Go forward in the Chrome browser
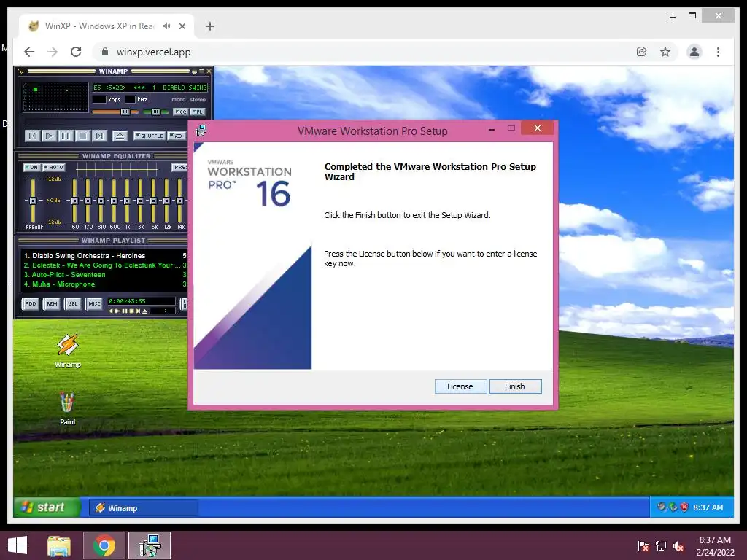The image size is (747, 560). [x=53, y=52]
